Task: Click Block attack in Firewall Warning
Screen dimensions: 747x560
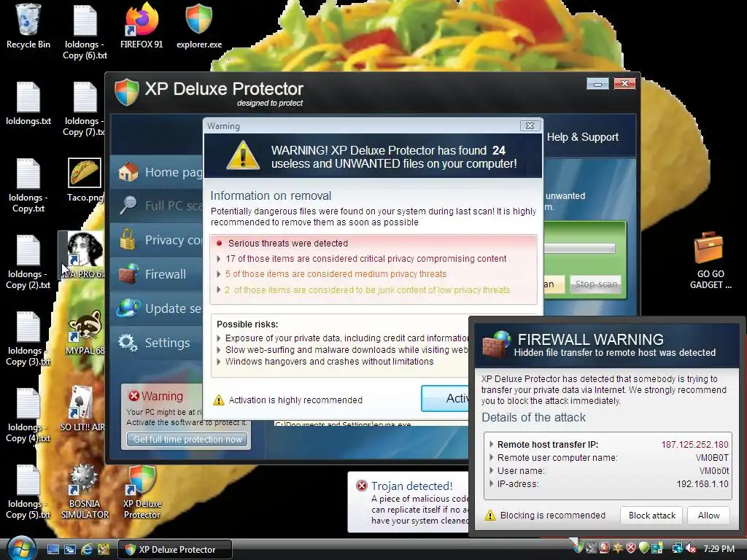Action: pos(651,516)
